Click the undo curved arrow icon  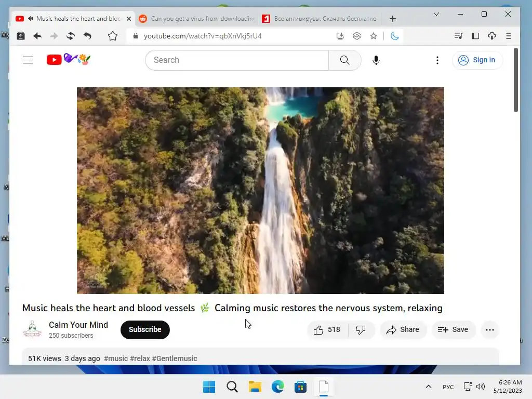coord(87,36)
